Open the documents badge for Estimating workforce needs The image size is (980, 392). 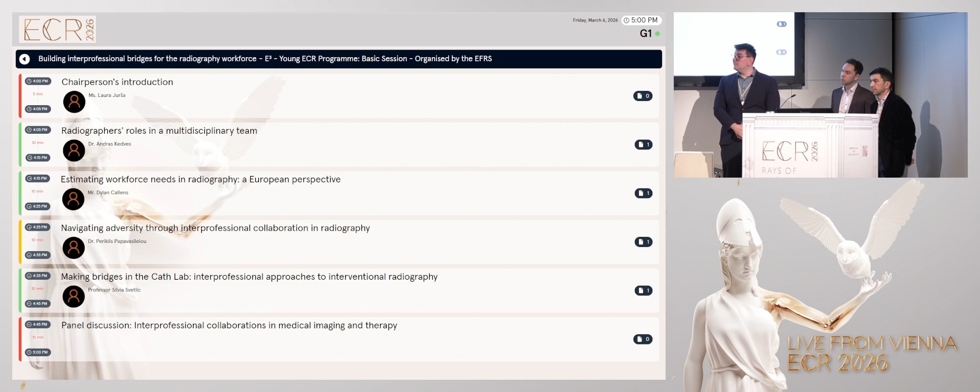pos(644,193)
